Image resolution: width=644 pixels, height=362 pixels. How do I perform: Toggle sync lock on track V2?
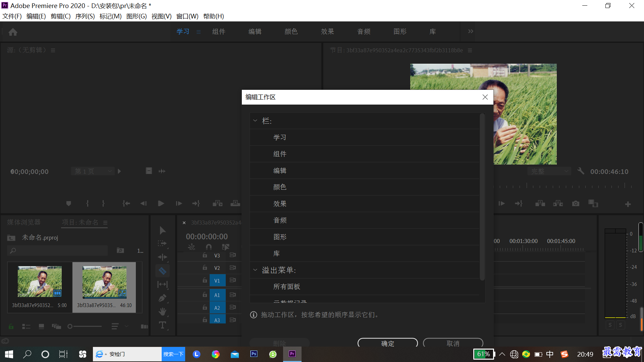tap(233, 268)
